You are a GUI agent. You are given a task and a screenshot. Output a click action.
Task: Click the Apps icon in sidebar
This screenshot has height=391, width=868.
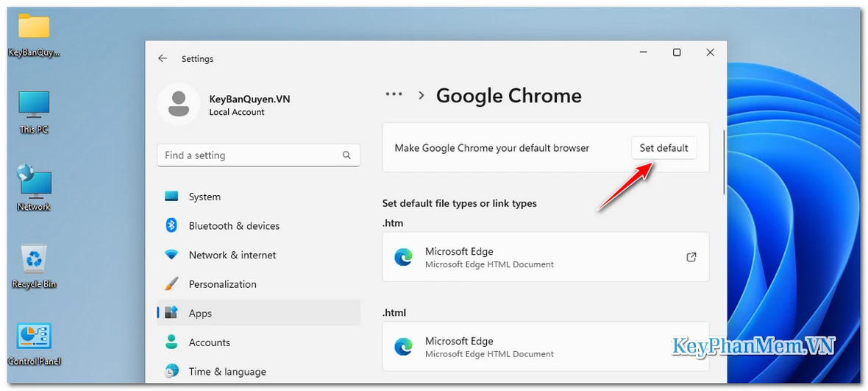tap(171, 313)
